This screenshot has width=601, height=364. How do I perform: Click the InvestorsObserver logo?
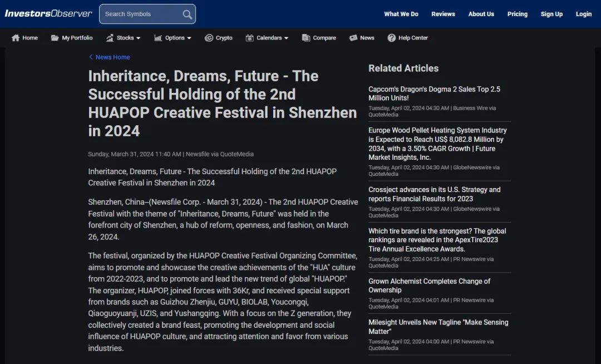pos(48,14)
